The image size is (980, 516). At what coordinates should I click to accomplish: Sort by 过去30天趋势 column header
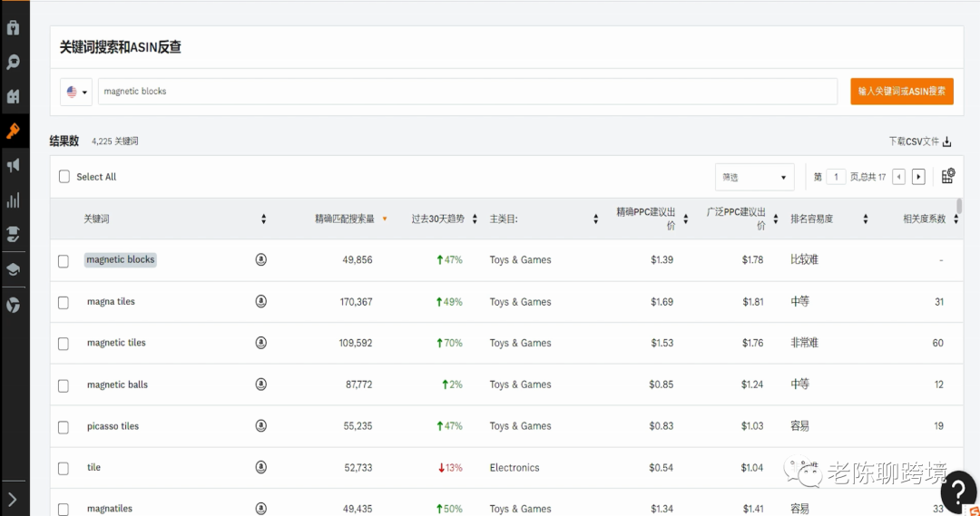[437, 219]
